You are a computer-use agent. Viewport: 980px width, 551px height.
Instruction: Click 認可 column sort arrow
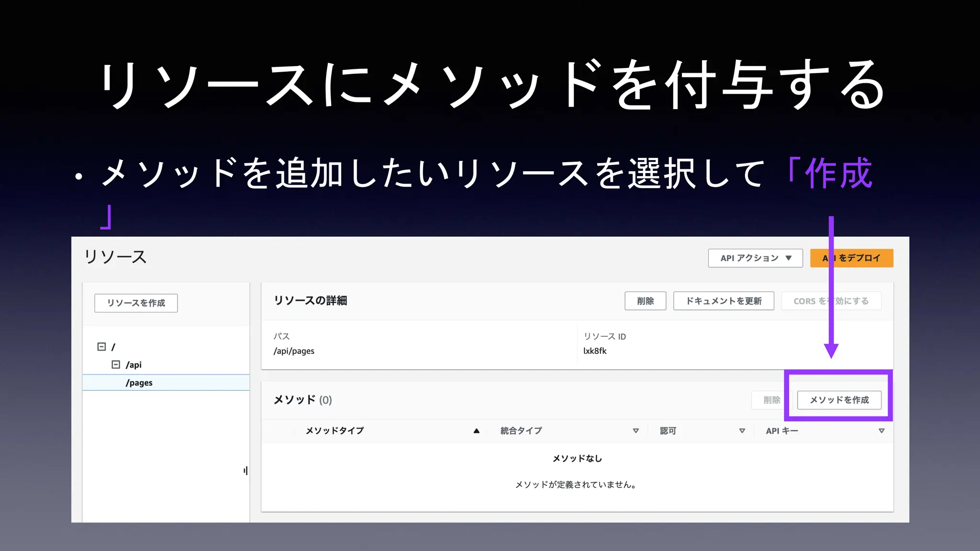point(742,431)
